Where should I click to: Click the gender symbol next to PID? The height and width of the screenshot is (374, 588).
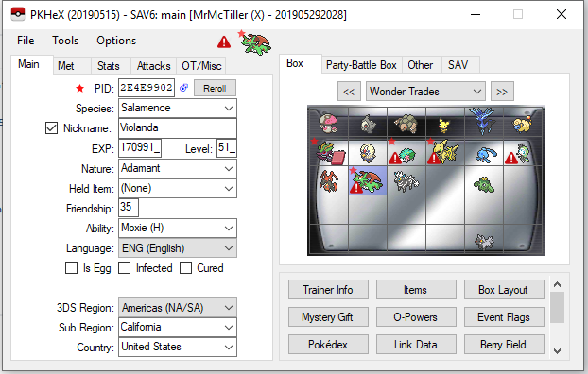(x=183, y=88)
